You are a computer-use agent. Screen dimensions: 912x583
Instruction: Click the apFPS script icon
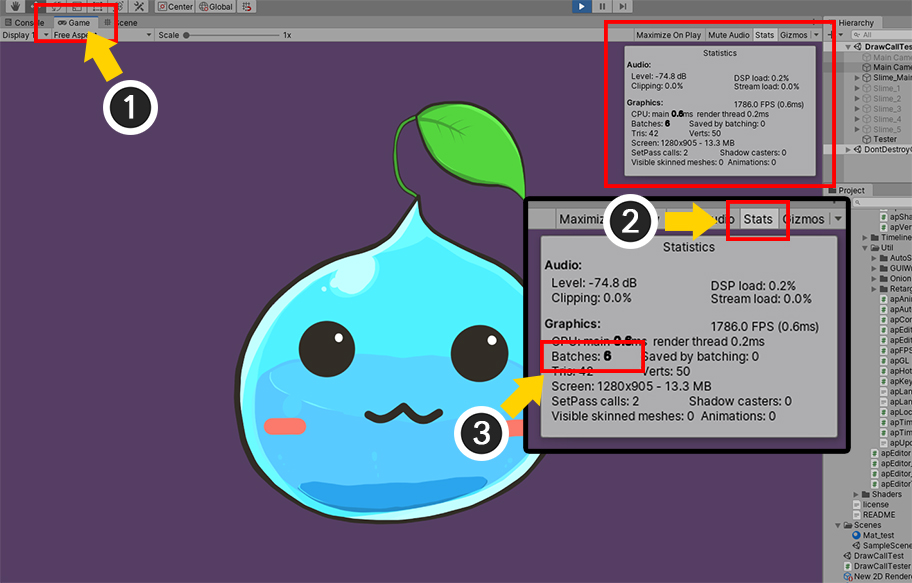(x=884, y=350)
